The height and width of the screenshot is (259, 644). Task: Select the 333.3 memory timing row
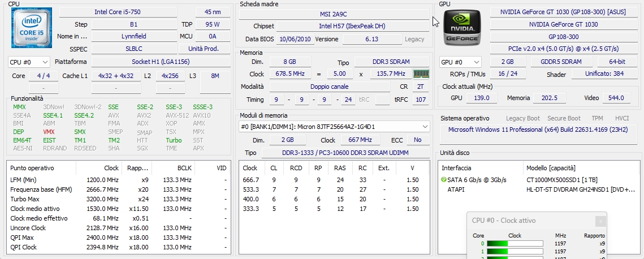pos(334,209)
